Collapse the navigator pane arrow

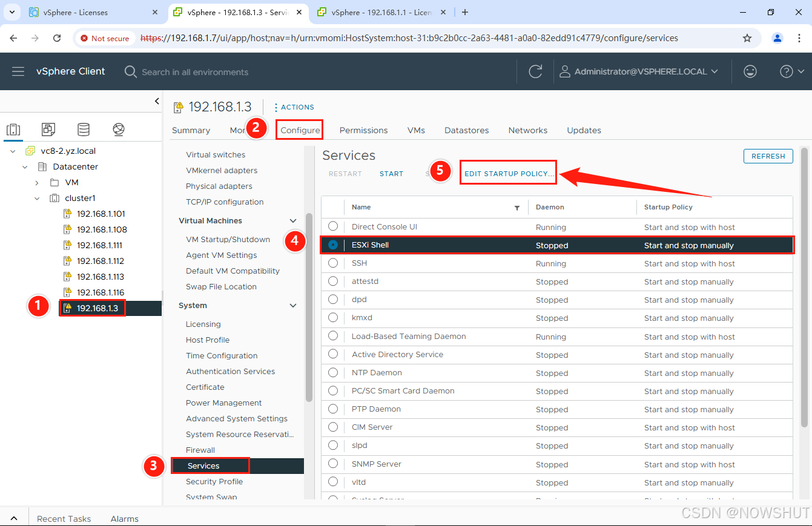point(157,101)
